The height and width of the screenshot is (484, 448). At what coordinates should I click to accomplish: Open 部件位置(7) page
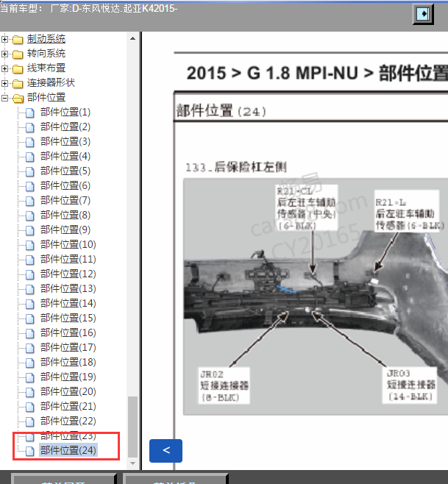point(65,200)
